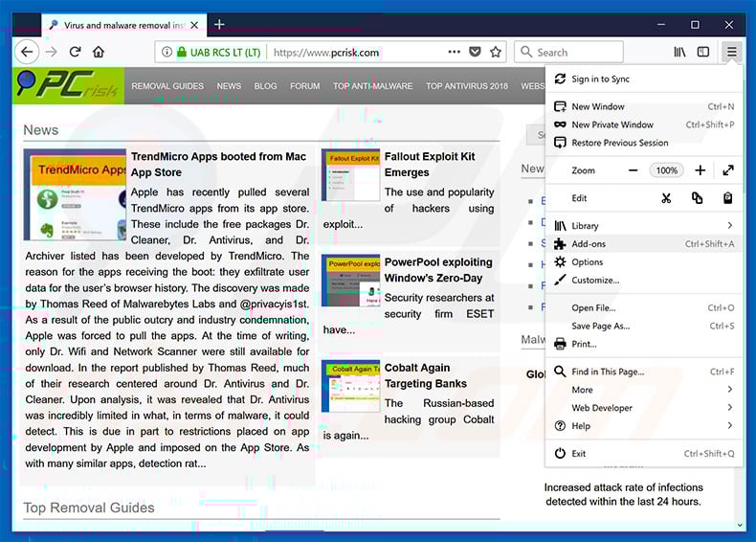Select New Window menu entry
This screenshot has height=542, width=756.
(644, 106)
